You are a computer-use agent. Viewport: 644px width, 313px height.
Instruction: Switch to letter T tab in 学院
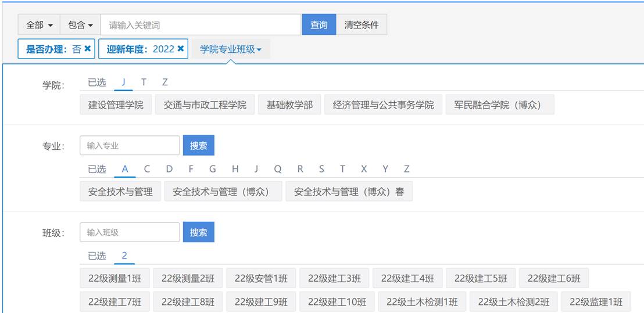click(144, 82)
